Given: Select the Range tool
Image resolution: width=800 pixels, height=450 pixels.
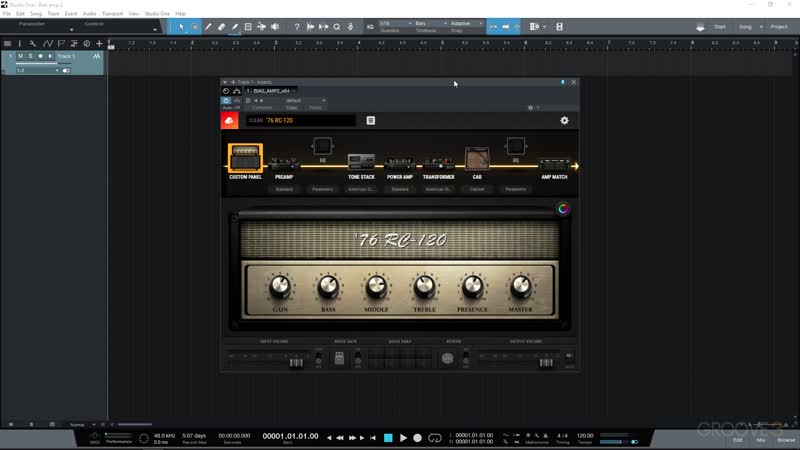Looking at the screenshot, I should tap(195, 27).
